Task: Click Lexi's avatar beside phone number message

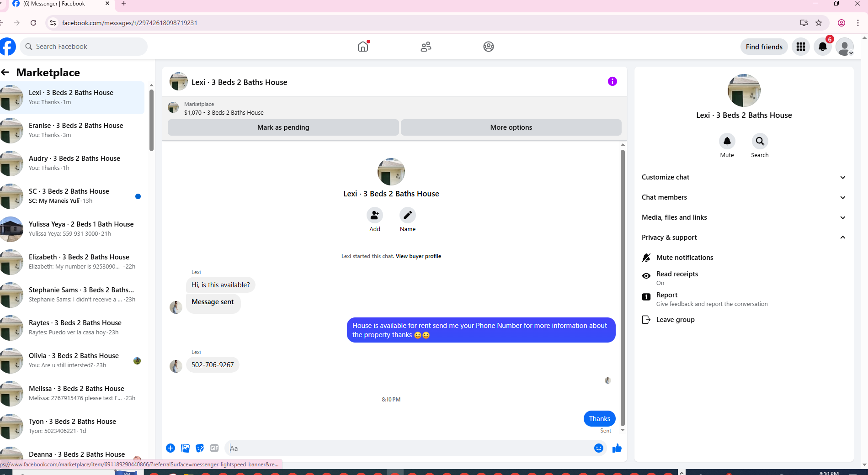Action: pos(176,366)
